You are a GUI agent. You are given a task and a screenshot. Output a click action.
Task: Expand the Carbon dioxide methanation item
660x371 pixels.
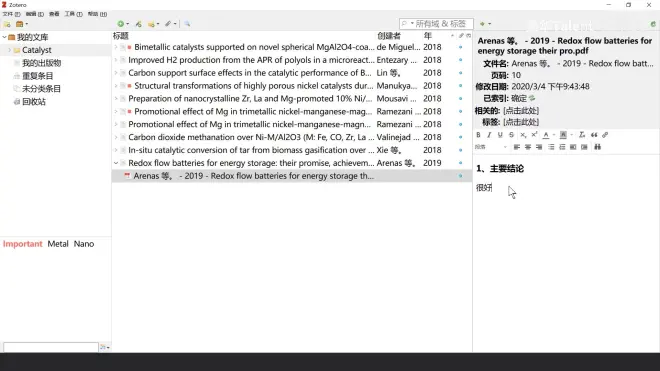(116, 137)
